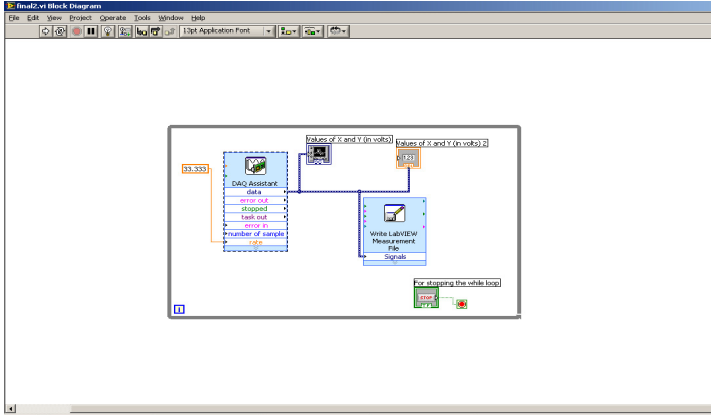Select the stopped terminal

[x=256, y=209]
